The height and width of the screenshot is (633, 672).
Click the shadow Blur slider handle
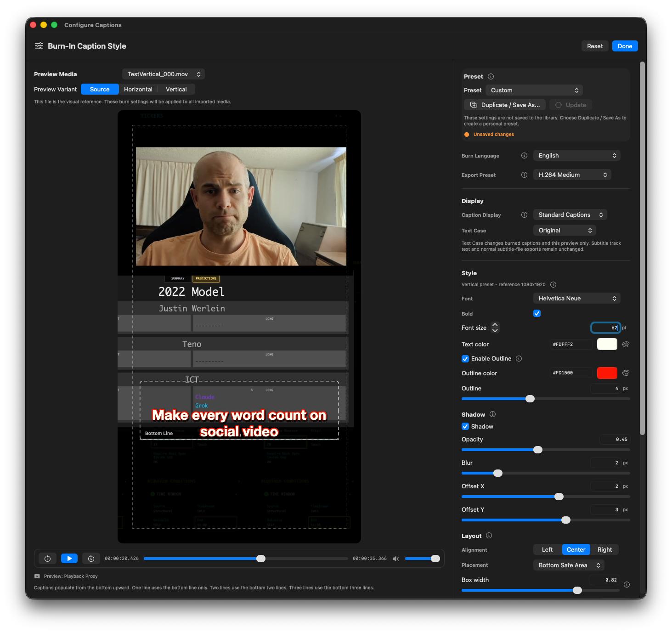(x=498, y=473)
